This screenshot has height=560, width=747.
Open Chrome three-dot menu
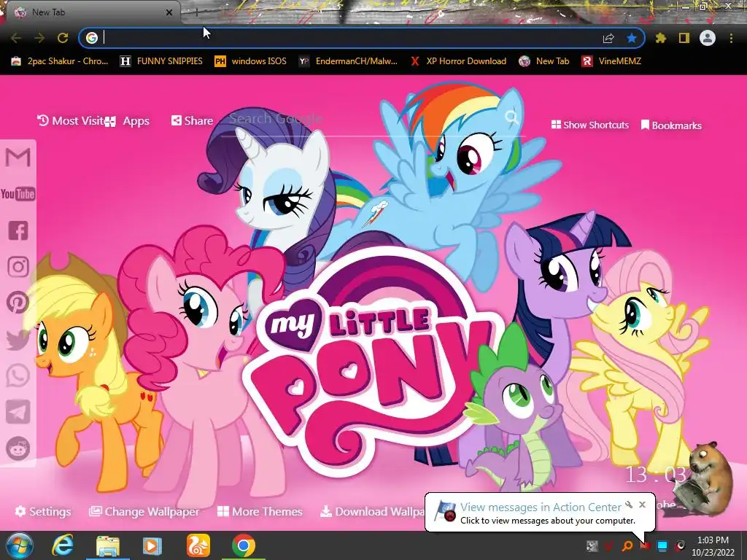coord(731,38)
